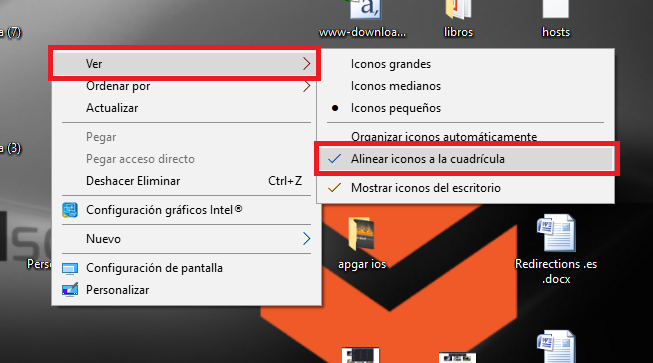
Task: Select the hosts file desktop icon
Action: (556, 20)
